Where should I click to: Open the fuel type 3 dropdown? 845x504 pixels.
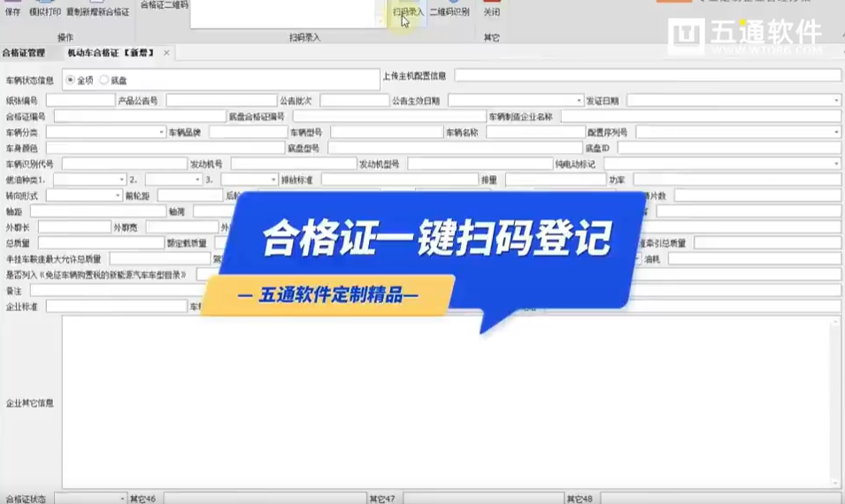(x=273, y=179)
